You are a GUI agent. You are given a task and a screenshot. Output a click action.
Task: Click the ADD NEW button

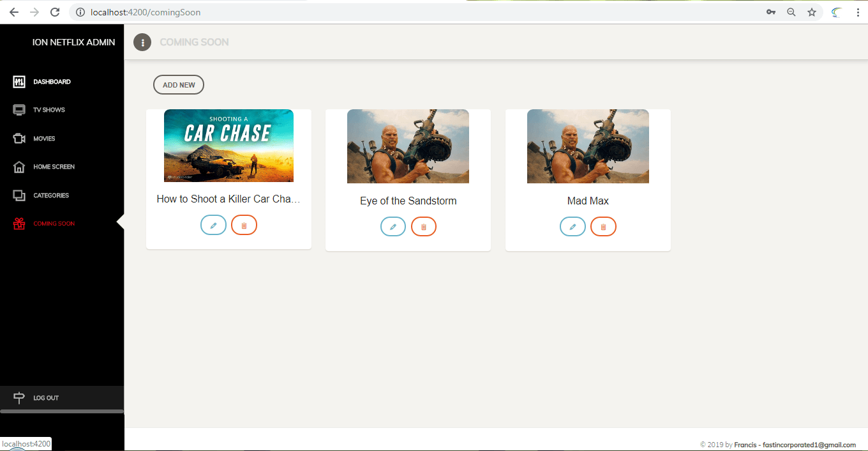tap(178, 84)
